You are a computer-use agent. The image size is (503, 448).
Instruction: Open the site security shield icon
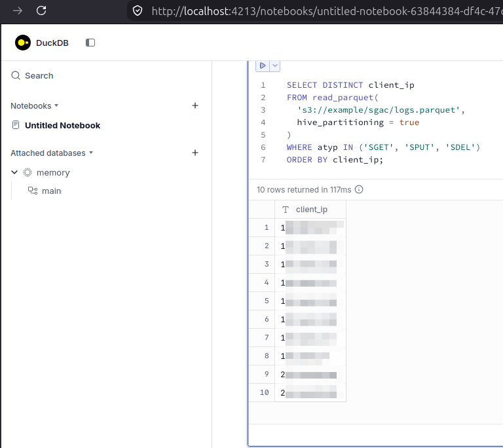138,11
